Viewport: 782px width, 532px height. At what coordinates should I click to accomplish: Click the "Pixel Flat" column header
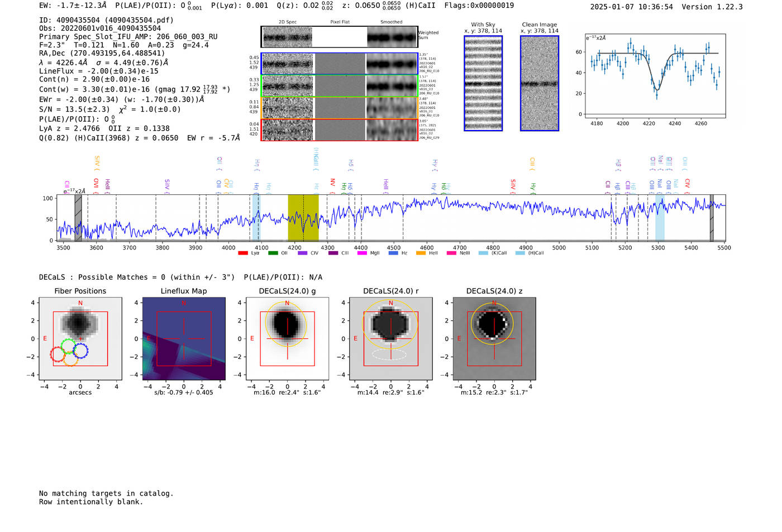pyautogui.click(x=340, y=22)
